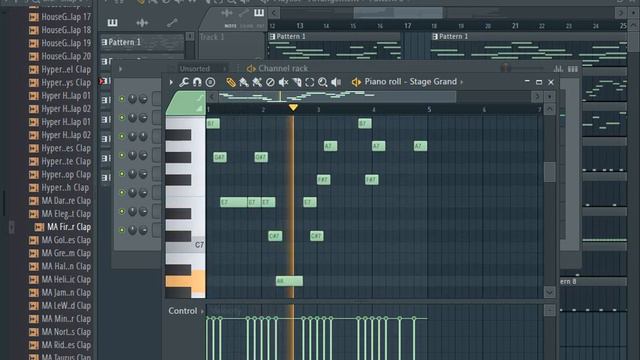
Task: Select the paint brush tool in piano roll
Action: (x=244, y=82)
